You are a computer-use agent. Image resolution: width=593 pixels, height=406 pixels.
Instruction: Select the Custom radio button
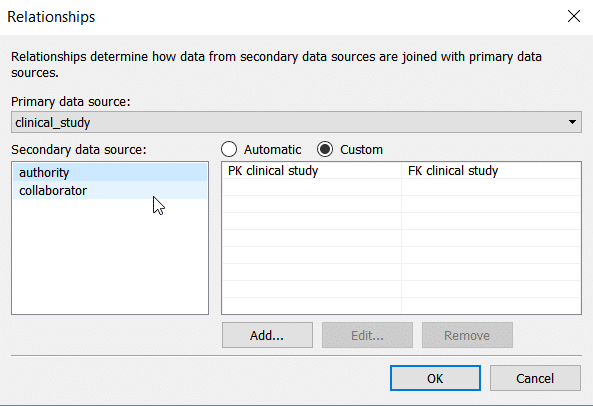coord(325,149)
